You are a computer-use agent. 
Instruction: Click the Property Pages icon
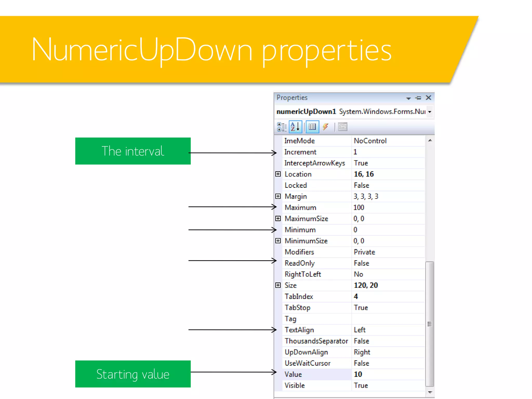click(343, 127)
